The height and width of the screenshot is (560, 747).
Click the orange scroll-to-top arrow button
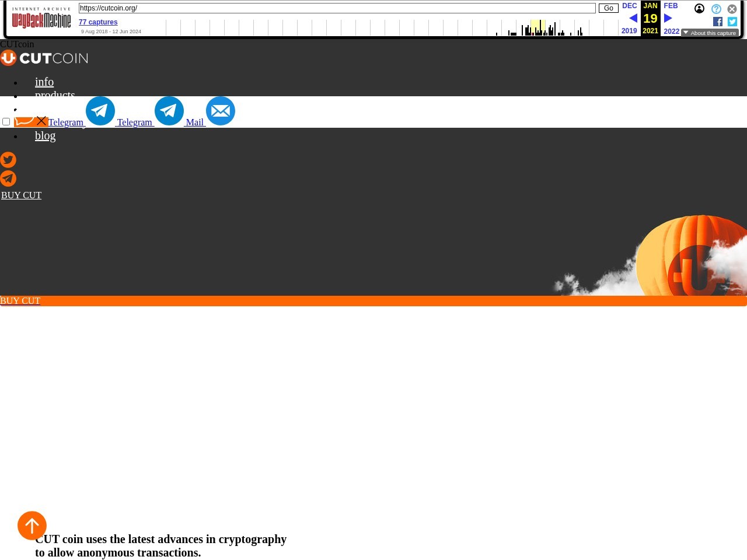(32, 526)
